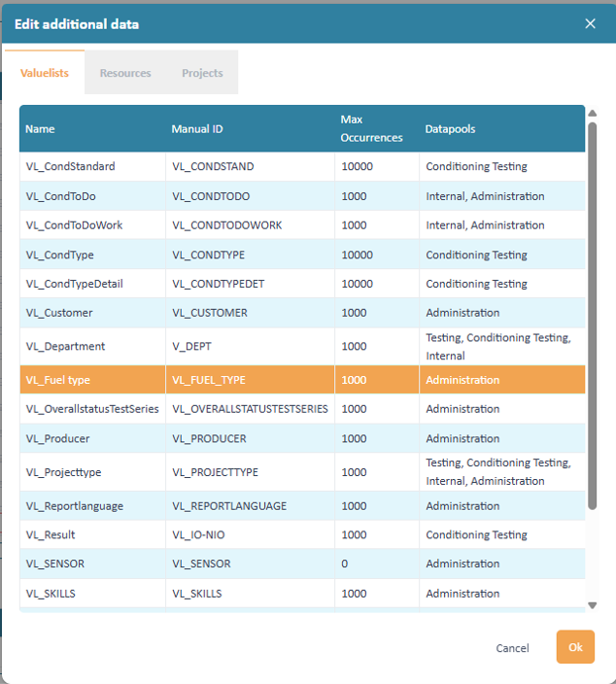This screenshot has width=616, height=684.
Task: Click Administration in the VL_Producer row
Action: [462, 438]
